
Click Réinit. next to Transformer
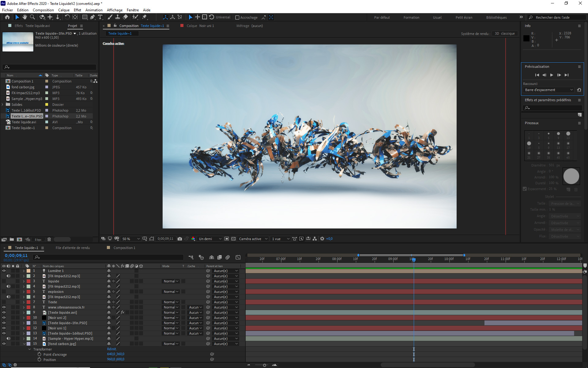coord(112,349)
